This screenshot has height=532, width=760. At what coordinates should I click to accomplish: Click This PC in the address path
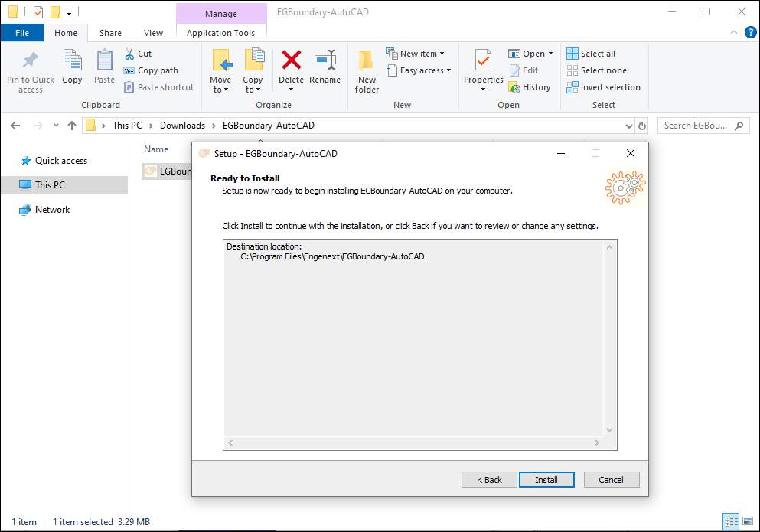tap(128, 126)
